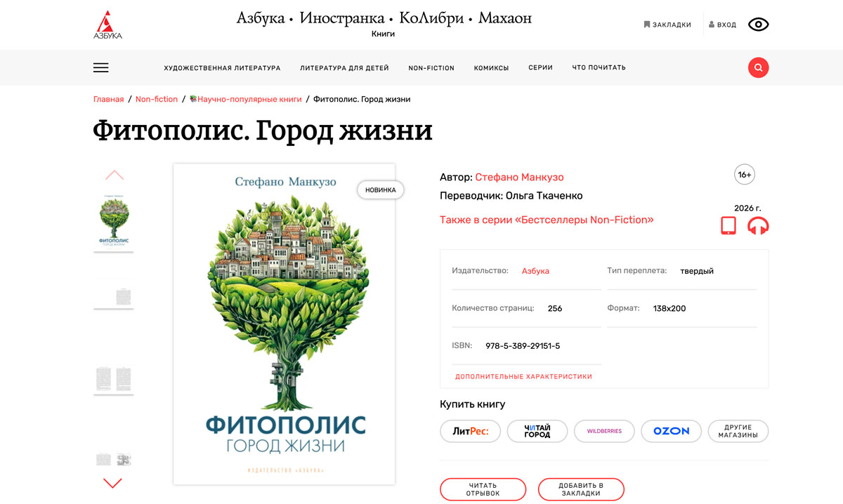This screenshot has height=504, width=843.
Task: Select the third thumbnail with two-page spread
Action: [114, 380]
